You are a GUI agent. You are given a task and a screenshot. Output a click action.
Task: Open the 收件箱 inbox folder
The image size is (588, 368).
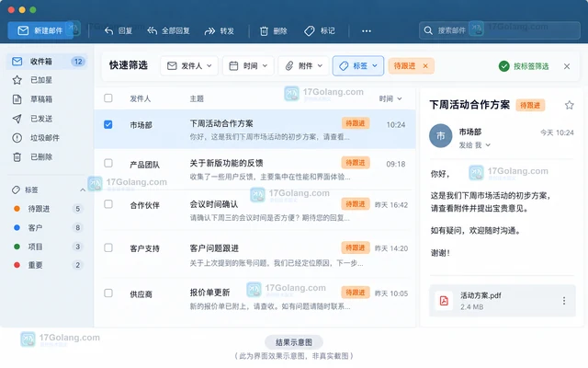[x=47, y=62]
